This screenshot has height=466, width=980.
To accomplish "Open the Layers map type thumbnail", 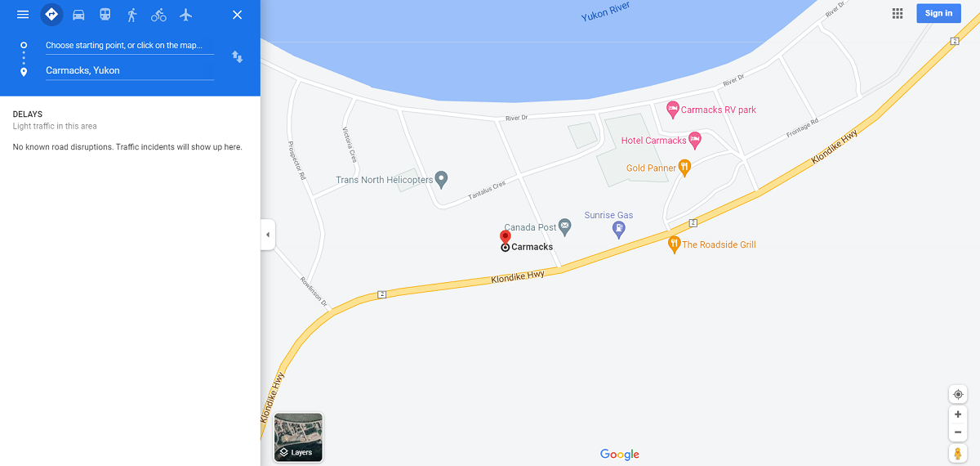I will (x=298, y=437).
